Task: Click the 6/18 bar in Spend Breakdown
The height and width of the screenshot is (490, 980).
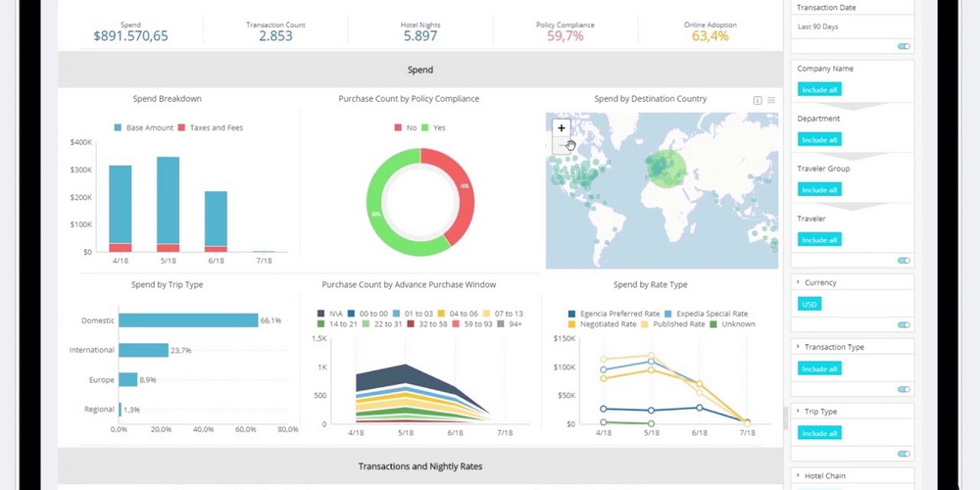Action: pyautogui.click(x=216, y=221)
